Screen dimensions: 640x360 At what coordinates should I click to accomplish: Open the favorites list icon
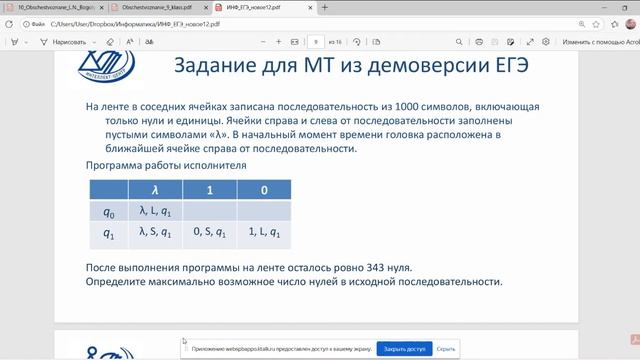[615, 24]
